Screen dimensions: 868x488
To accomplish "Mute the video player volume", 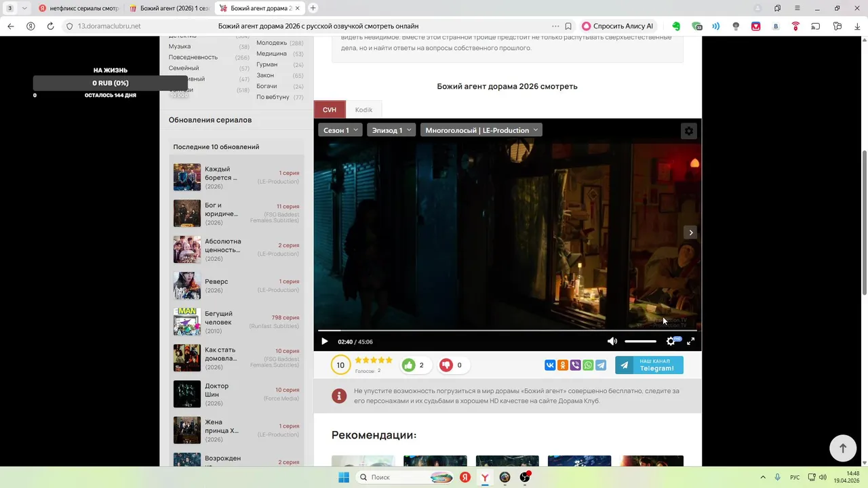I will (x=612, y=342).
